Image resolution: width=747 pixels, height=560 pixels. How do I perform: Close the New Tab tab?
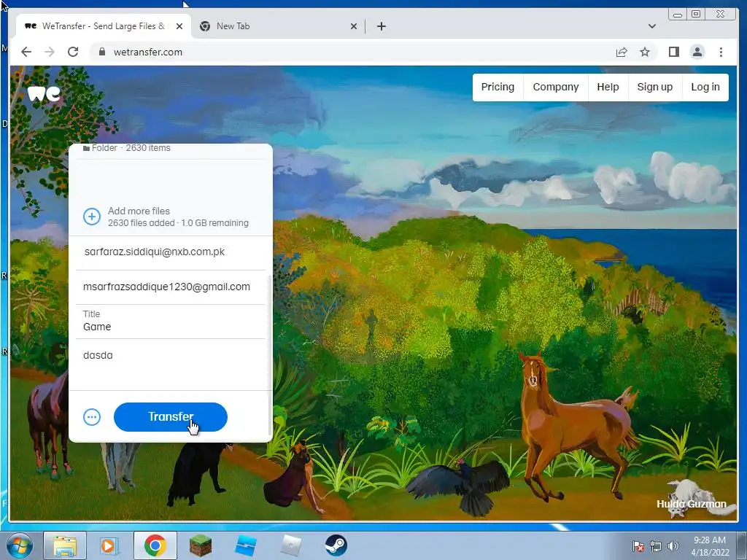coord(354,26)
